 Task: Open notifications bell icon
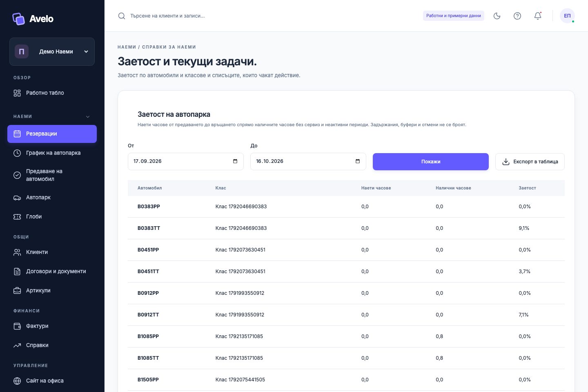pos(538,16)
